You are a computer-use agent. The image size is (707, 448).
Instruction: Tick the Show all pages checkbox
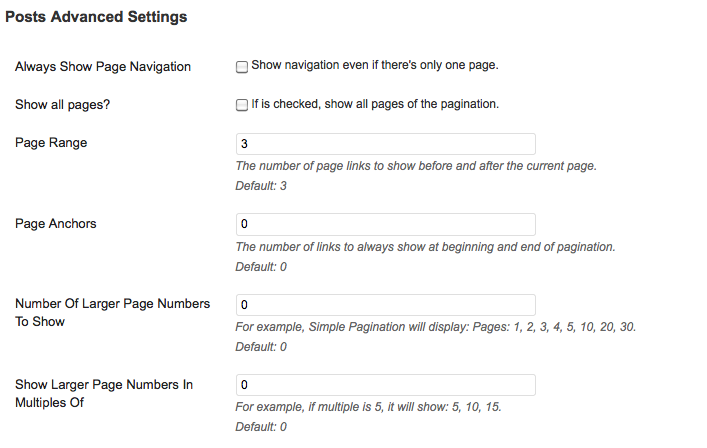point(242,105)
